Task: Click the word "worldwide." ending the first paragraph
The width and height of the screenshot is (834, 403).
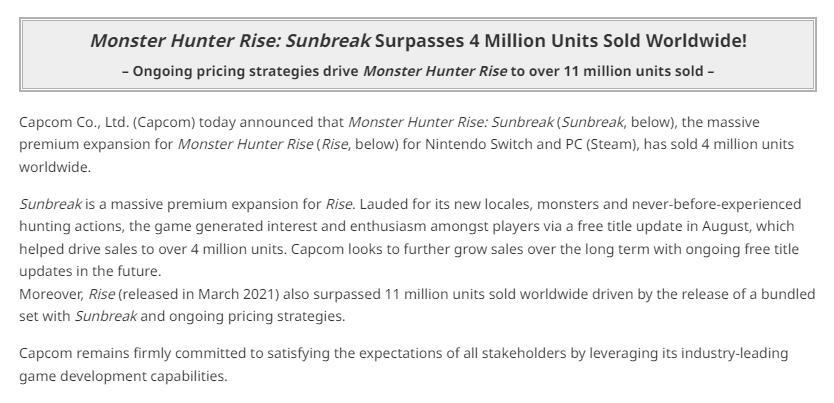Action: point(55,167)
